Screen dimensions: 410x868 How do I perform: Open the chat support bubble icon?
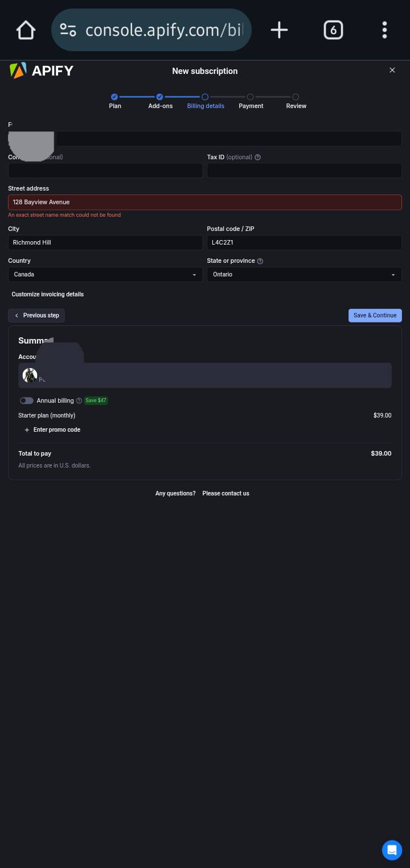pyautogui.click(x=392, y=850)
